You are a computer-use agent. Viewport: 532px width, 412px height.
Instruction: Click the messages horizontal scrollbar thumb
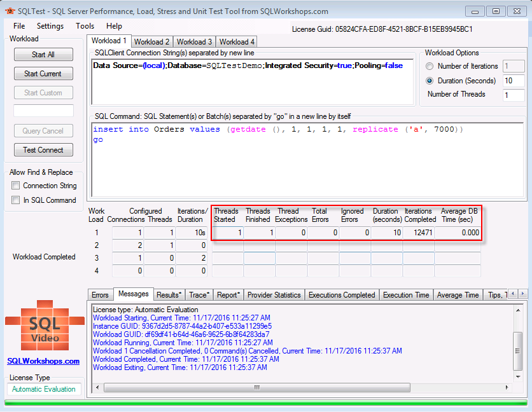point(257,387)
